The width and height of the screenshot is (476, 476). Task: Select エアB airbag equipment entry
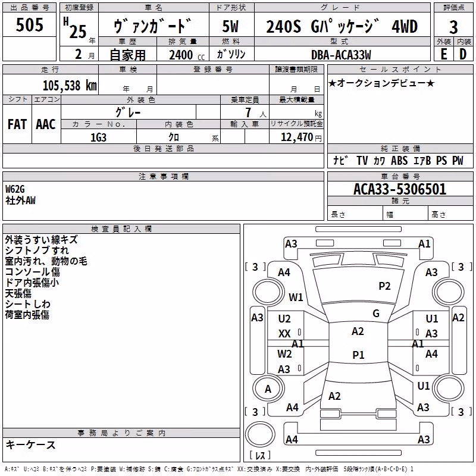pyautogui.click(x=422, y=160)
